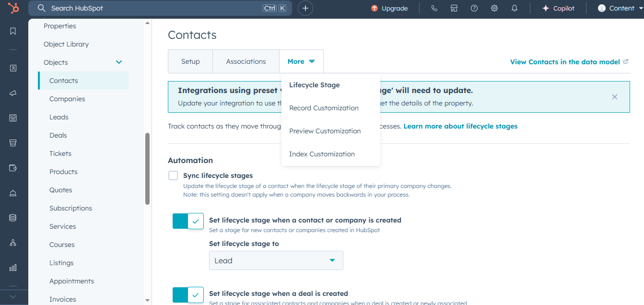
Task: Open external link icon beside data model
Action: 626,61
